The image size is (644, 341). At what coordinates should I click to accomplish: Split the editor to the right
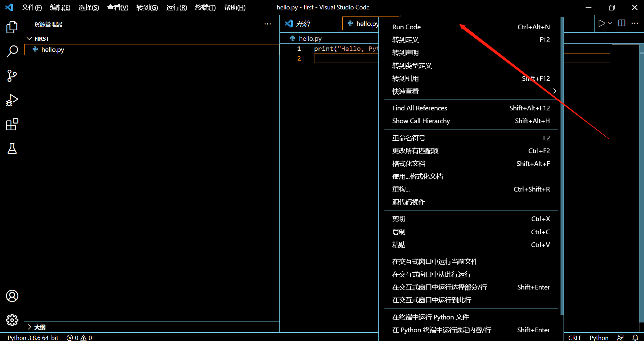(x=622, y=23)
